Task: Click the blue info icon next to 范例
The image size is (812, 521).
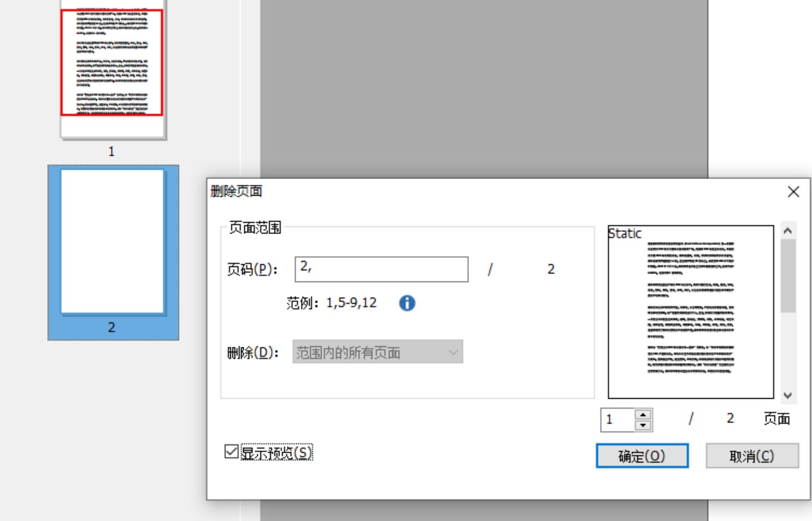Action: (406, 303)
